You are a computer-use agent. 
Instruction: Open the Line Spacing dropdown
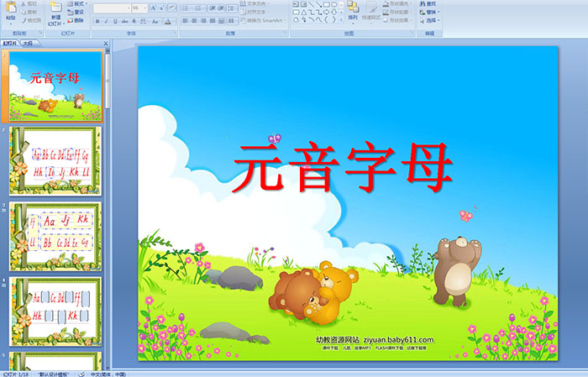232,8
